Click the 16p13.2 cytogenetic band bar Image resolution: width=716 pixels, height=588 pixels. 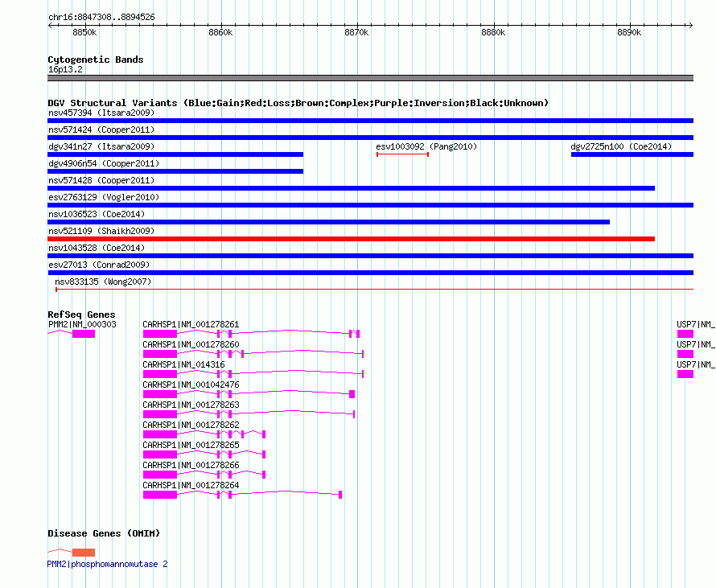(x=370, y=78)
